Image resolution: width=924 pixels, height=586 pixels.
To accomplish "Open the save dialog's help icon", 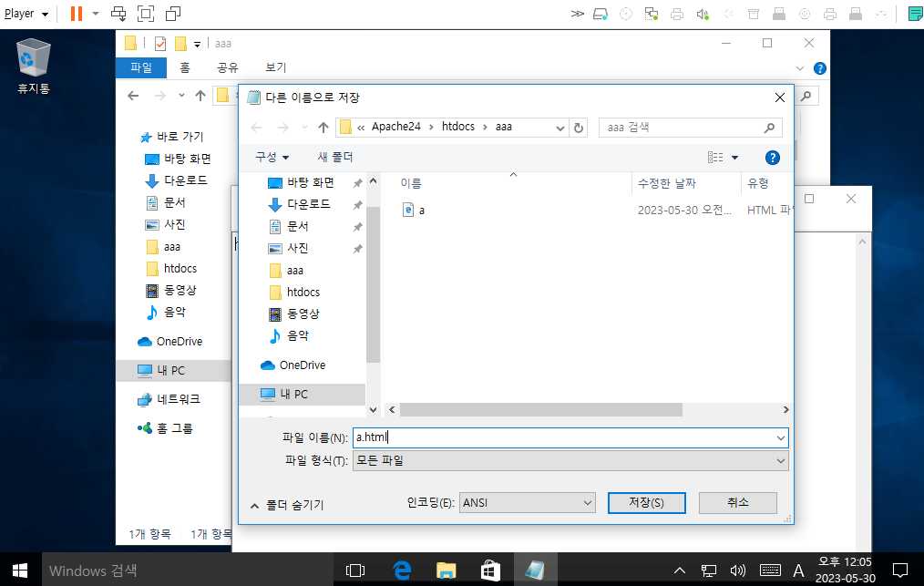I will [x=772, y=158].
